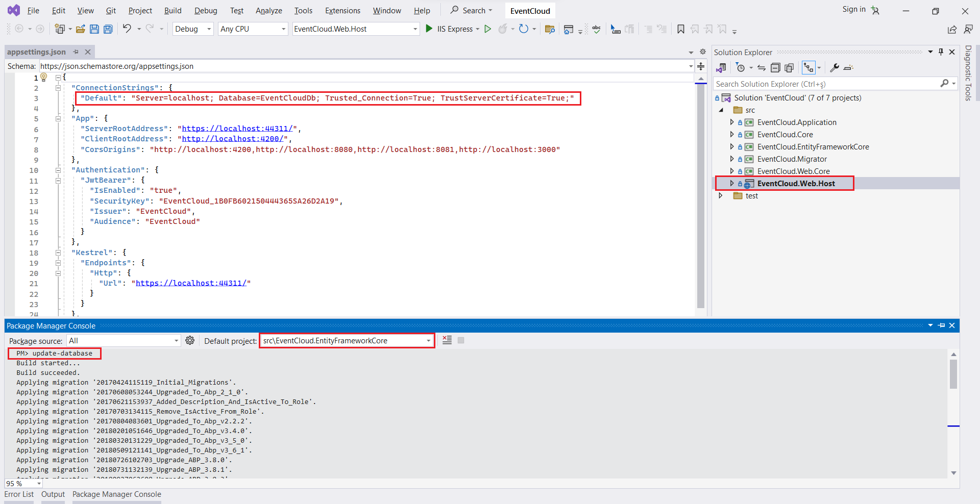Click the Search Solution Explorer input field
This screenshot has height=504, width=980.
click(827, 84)
